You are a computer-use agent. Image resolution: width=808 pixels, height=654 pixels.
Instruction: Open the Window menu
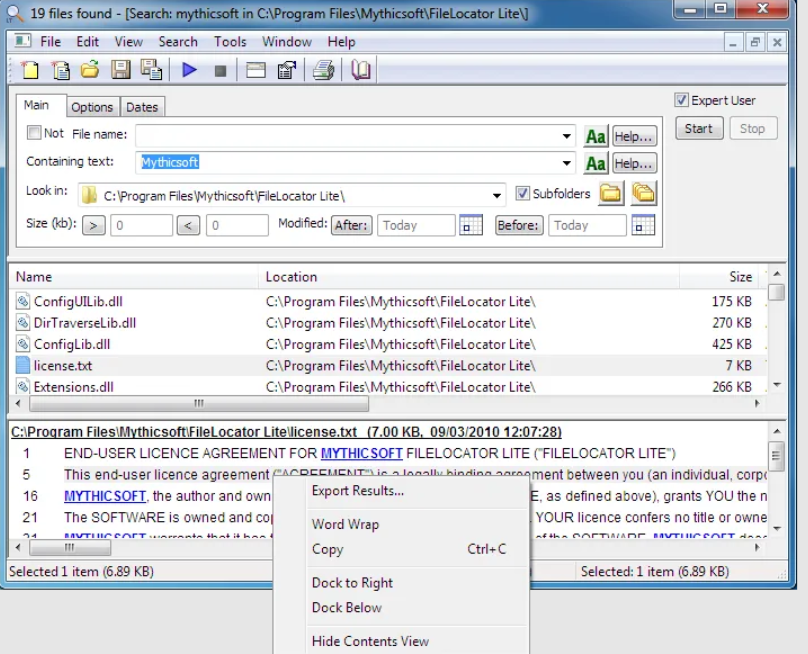click(287, 42)
